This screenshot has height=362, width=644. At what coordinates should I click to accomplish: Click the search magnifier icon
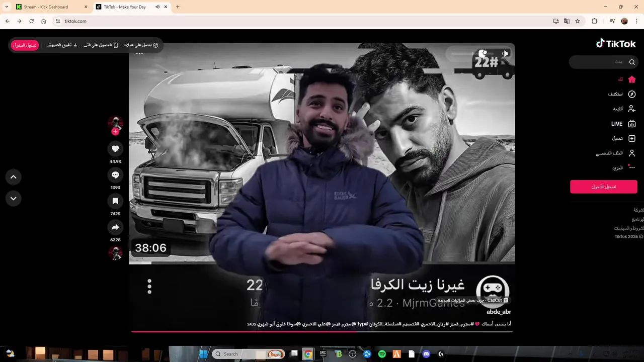pos(632,62)
